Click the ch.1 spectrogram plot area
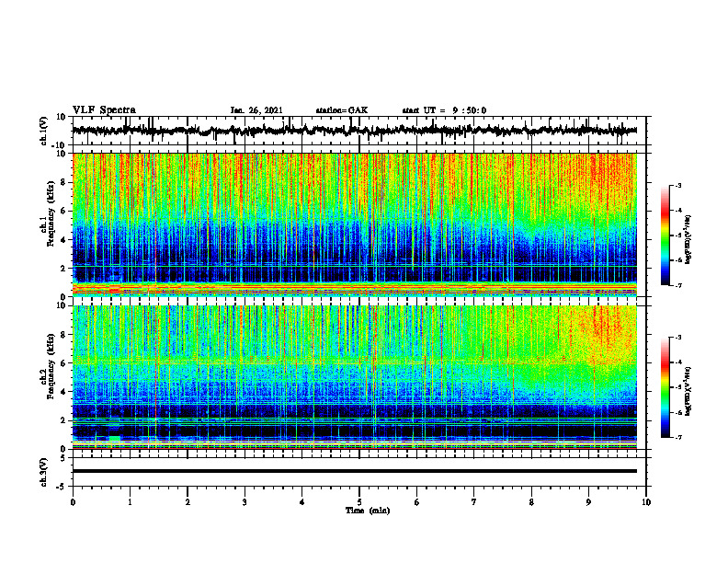The image size is (728, 563). (355, 224)
